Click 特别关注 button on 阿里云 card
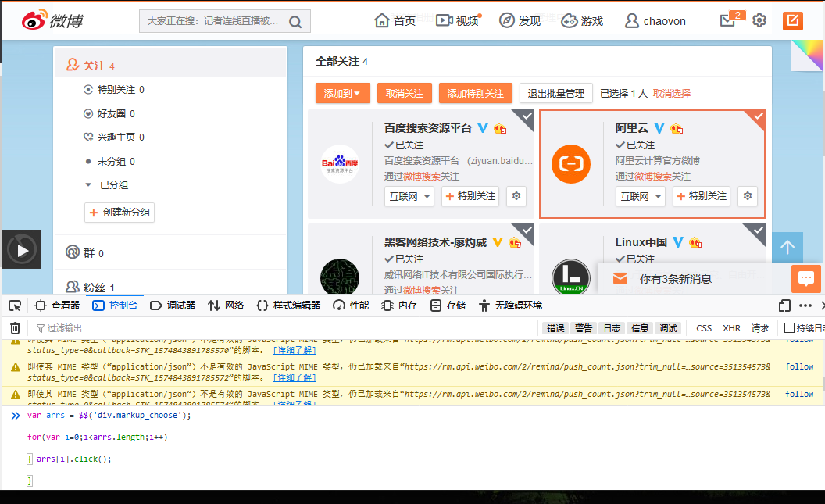The width and height of the screenshot is (825, 504). point(702,196)
